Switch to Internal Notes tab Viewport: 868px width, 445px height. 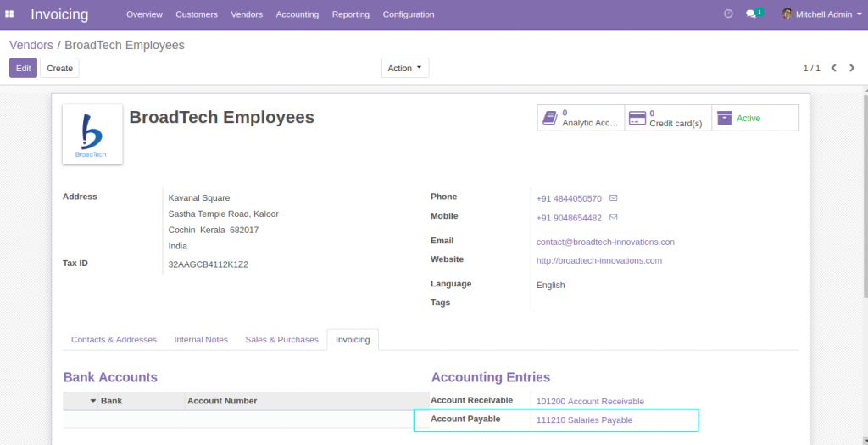click(201, 339)
